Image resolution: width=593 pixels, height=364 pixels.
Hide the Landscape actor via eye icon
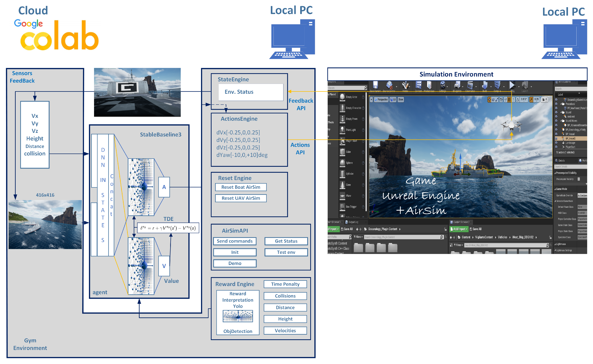[x=556, y=143]
